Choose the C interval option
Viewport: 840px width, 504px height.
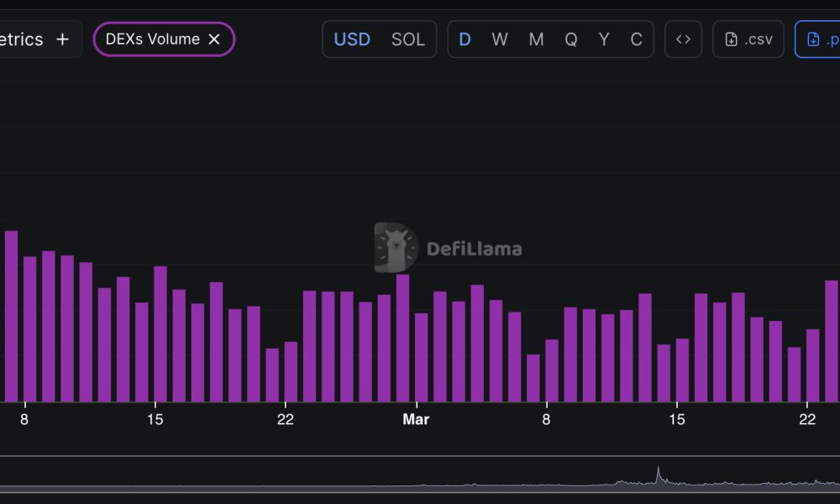[x=636, y=39]
